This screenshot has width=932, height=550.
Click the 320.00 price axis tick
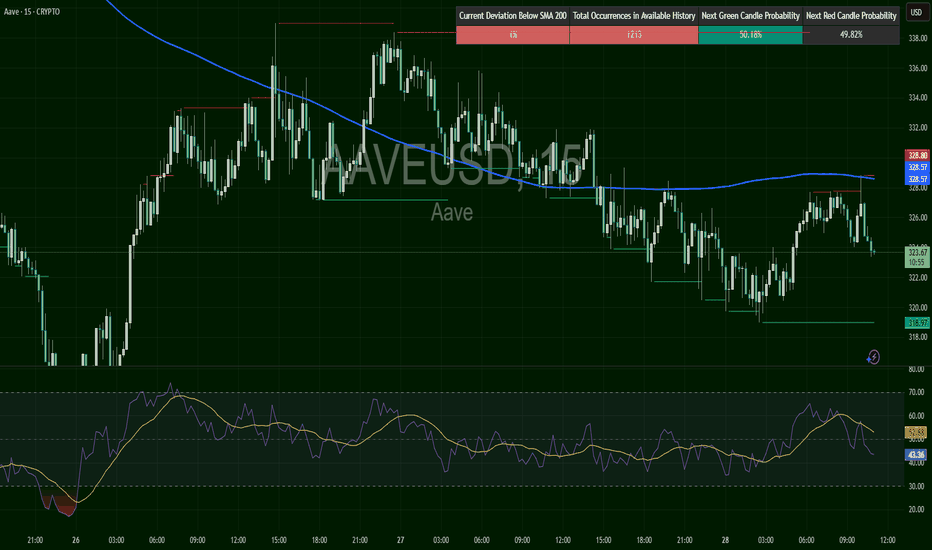pyautogui.click(x=917, y=307)
